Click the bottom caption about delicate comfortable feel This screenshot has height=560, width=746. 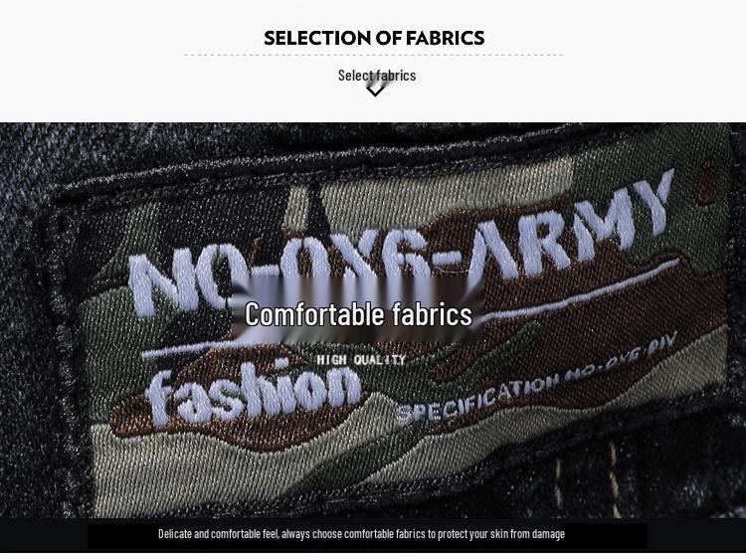click(362, 534)
